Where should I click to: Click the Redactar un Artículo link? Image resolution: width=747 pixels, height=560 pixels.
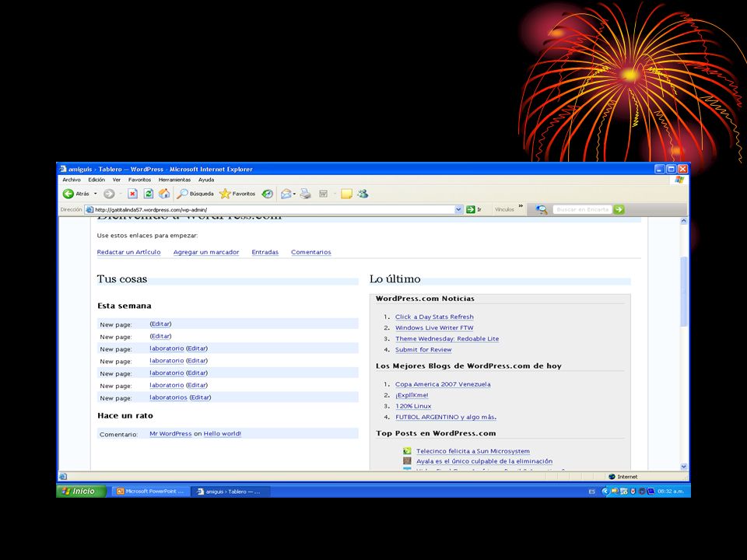[x=128, y=252]
